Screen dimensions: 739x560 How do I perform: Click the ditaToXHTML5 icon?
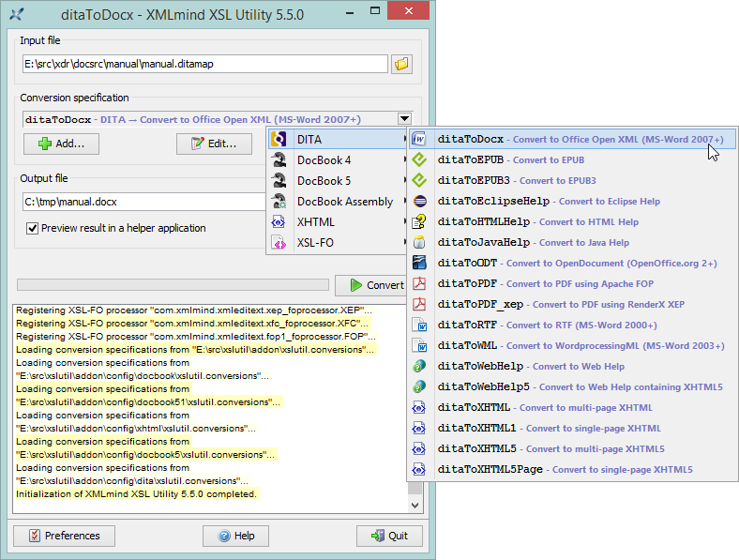coord(419,448)
